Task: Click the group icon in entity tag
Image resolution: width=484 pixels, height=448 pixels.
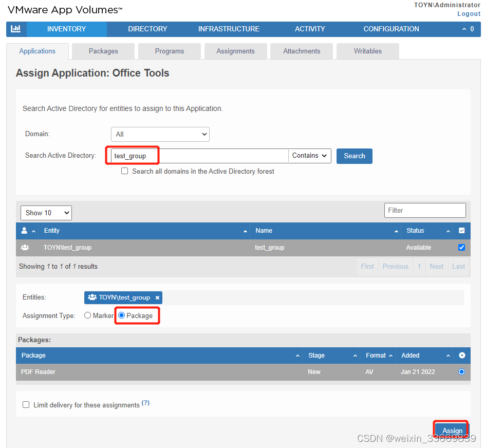Action: pos(92,297)
